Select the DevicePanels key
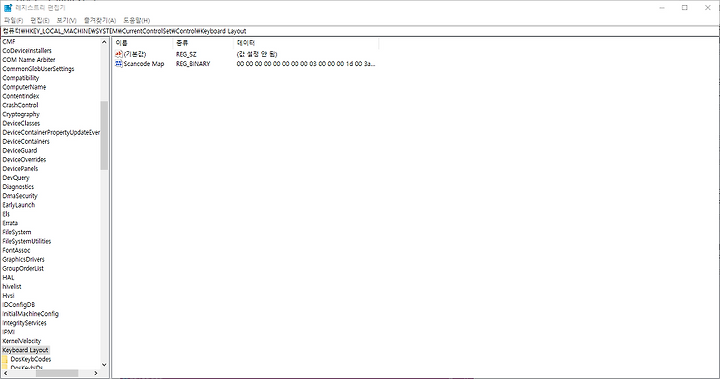The width and height of the screenshot is (720, 379). (20, 169)
